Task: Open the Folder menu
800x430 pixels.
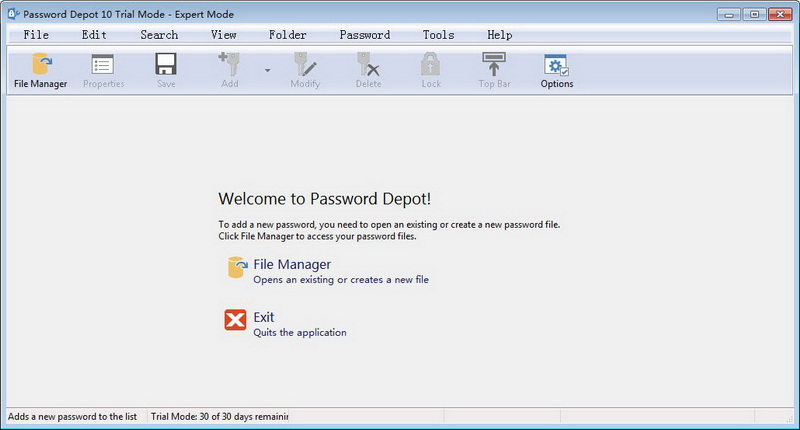Action: (288, 35)
